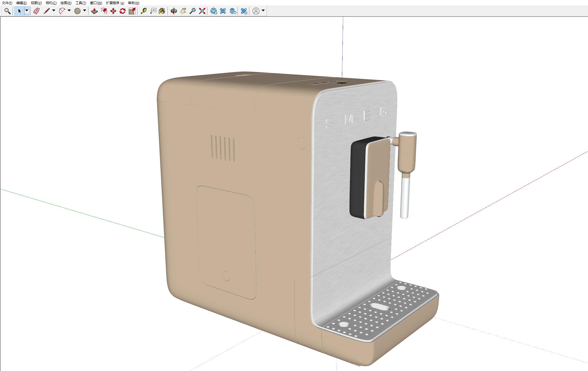The width and height of the screenshot is (588, 371).
Task: Activate the Arc tool
Action: pos(62,11)
